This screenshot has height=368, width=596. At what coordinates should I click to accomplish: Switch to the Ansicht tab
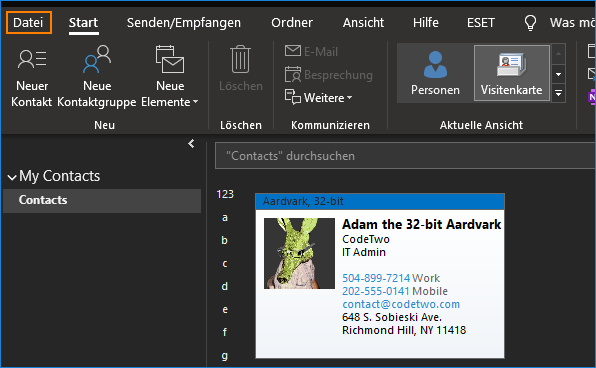pos(363,23)
